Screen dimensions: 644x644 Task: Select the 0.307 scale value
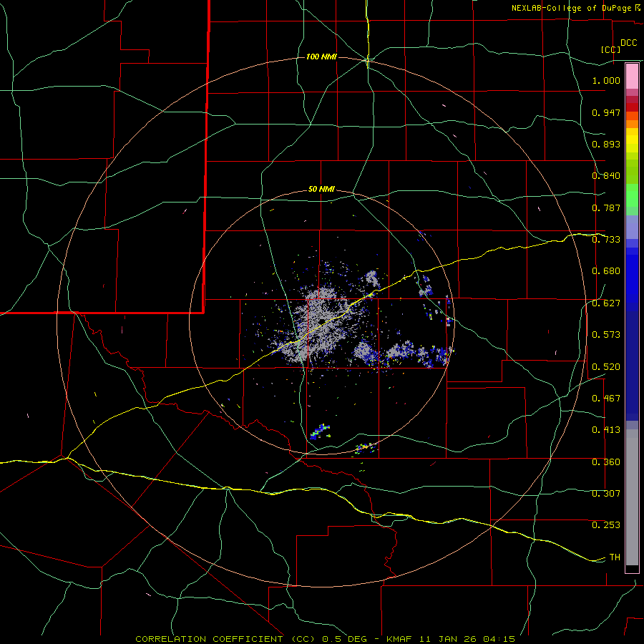tap(606, 494)
